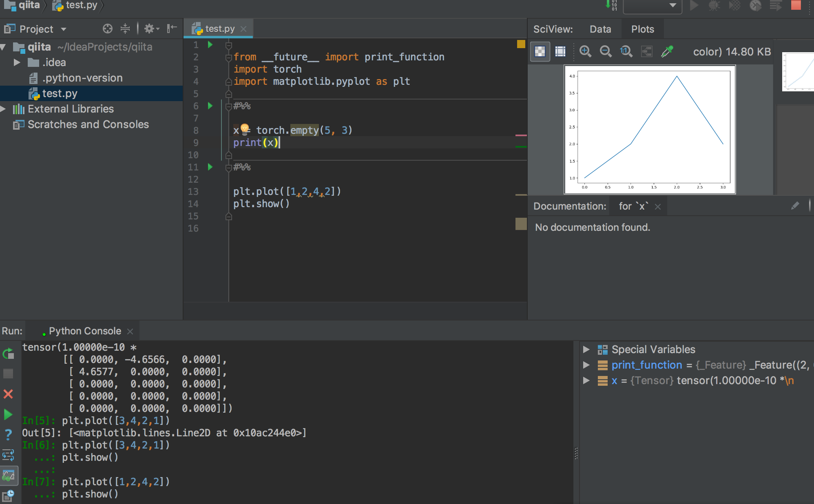Run cell from gutter arrow on line 11

tap(210, 167)
